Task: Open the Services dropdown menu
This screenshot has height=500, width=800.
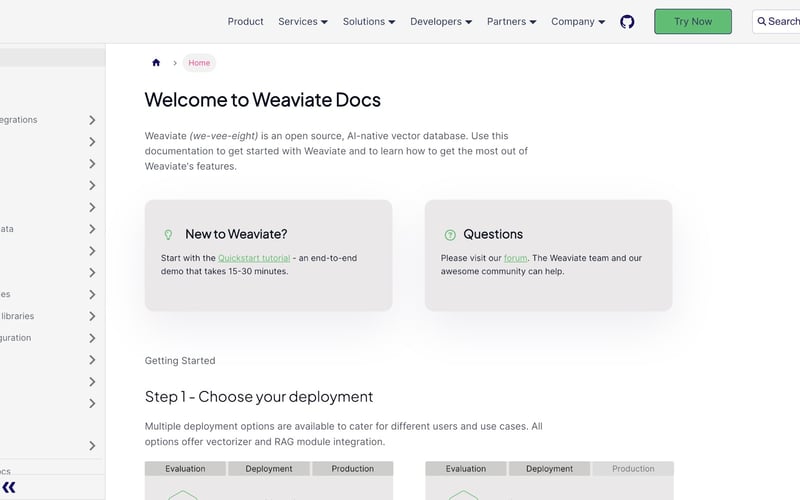Action: click(x=303, y=21)
